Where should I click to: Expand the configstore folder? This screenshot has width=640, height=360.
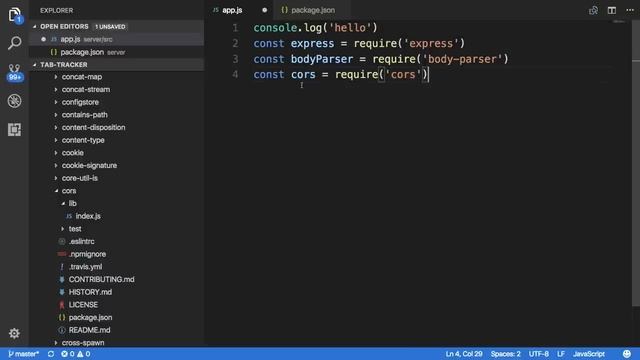pos(80,102)
